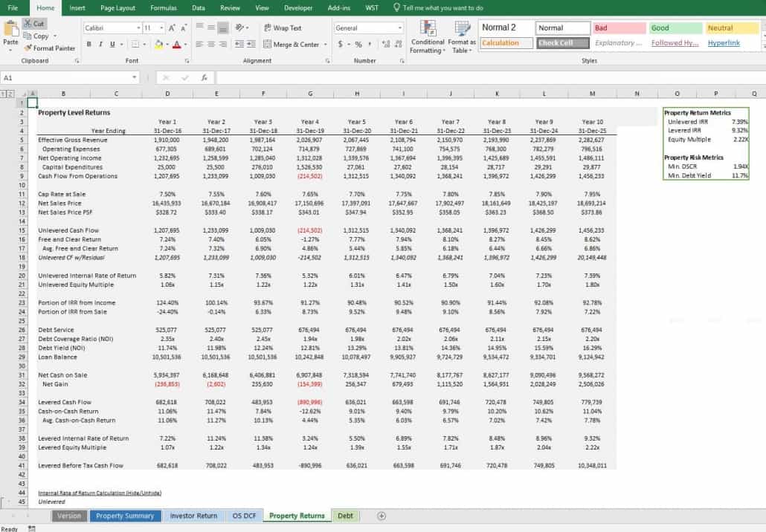This screenshot has height=532, width=766.
Task: Click the Top Align icon
Action: (x=199, y=27)
